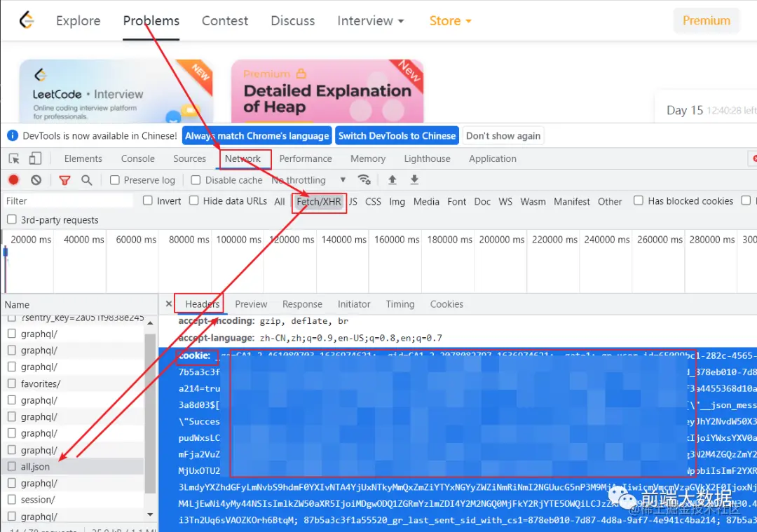Click the network Filter text field
Viewport: 757px width, 532px height.
[67, 201]
